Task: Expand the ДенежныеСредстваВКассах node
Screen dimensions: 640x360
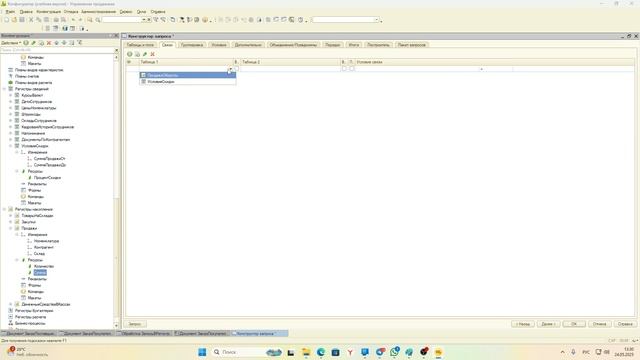Action: [11, 304]
